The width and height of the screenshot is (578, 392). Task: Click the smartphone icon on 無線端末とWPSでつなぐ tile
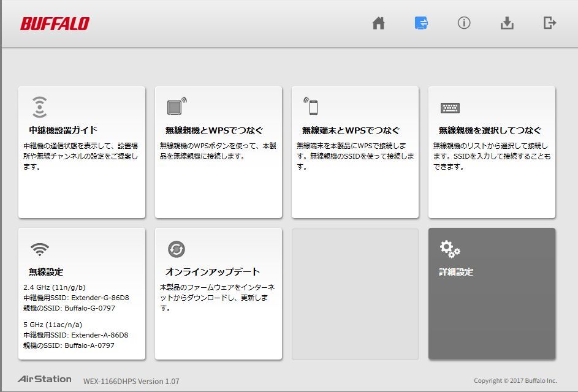pos(314,107)
